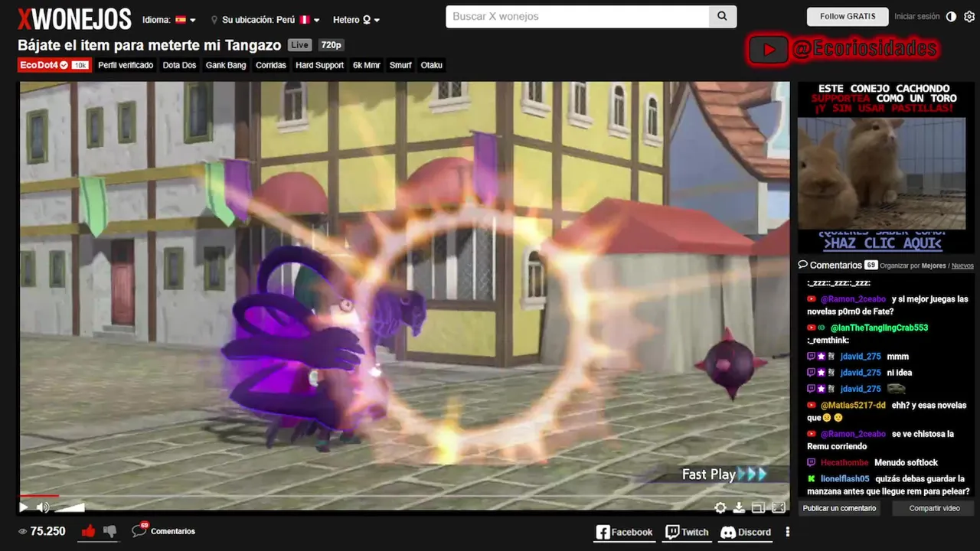980x551 pixels.
Task: Click the YouTube play logo banner icon
Action: pyautogui.click(x=769, y=51)
